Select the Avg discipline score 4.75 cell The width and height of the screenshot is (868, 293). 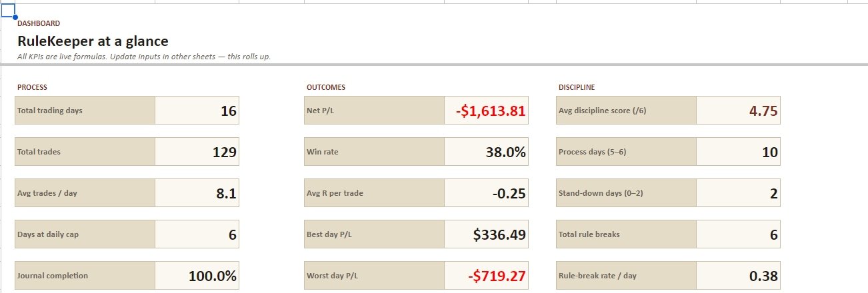738,111
